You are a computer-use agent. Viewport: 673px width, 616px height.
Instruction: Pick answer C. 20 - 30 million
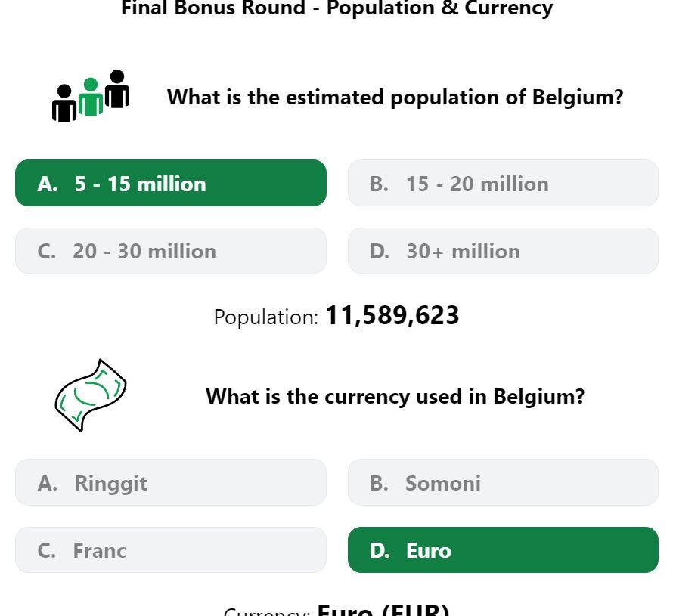[x=171, y=251]
